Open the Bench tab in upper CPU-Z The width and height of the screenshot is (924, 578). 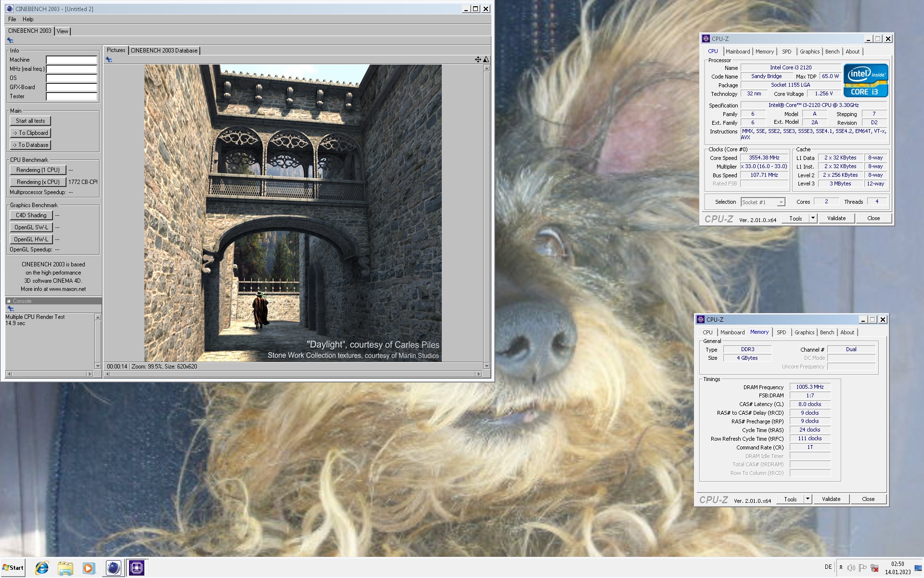pos(833,52)
